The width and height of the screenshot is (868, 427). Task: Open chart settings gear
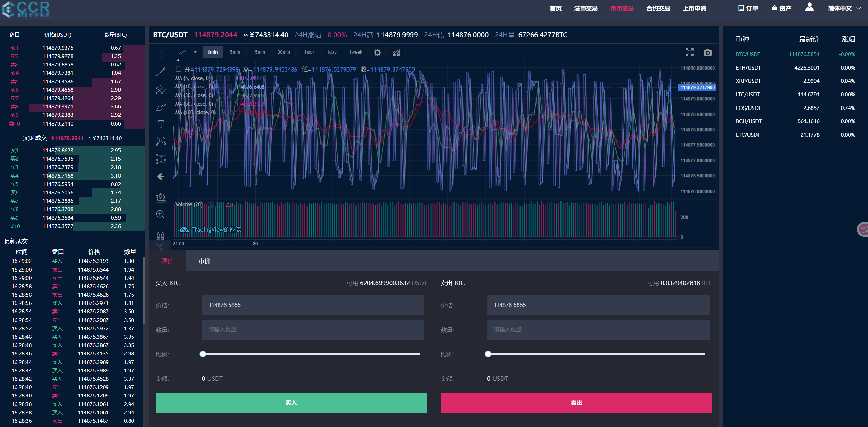coord(377,53)
